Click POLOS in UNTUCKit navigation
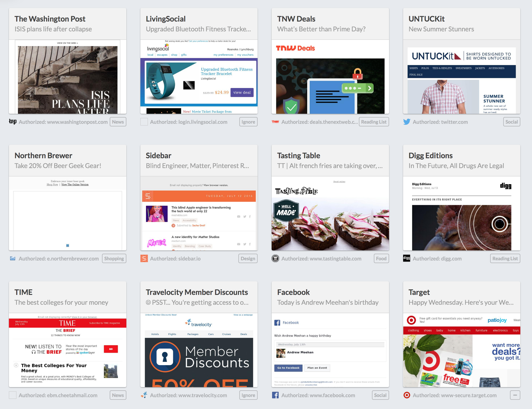The width and height of the screenshot is (532, 409). click(425, 68)
